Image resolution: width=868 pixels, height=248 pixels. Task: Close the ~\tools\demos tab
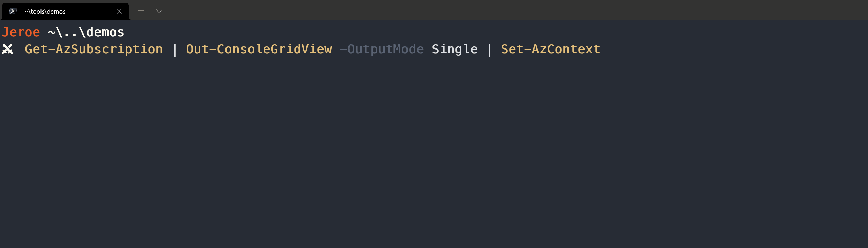tap(119, 11)
